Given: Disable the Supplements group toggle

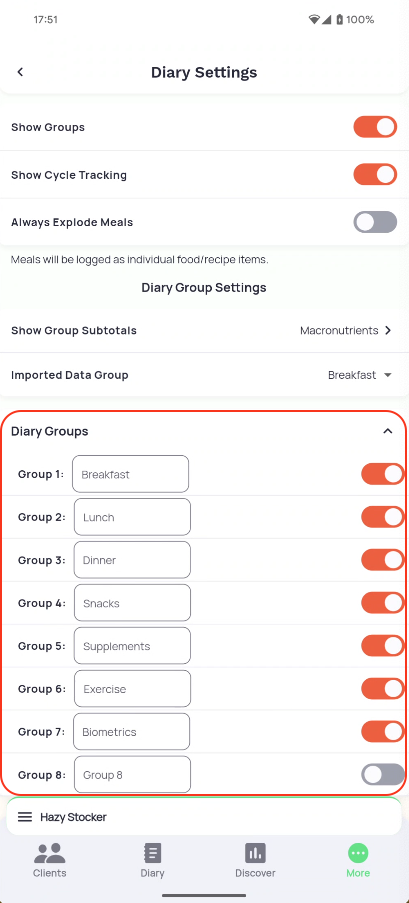Looking at the screenshot, I should click(x=383, y=646).
